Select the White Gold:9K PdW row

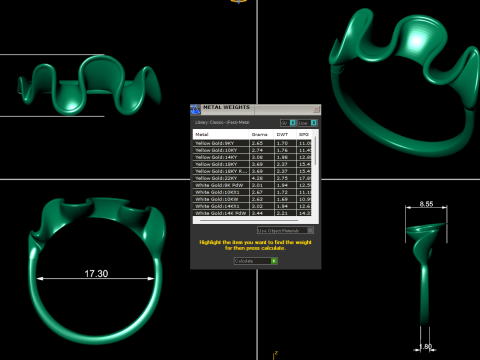click(252, 185)
